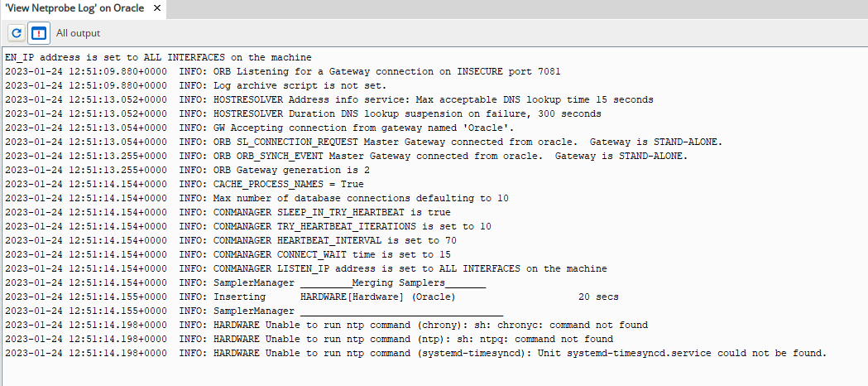The width and height of the screenshot is (868, 386).
Task: Toggle the errors-only filter icon
Action: coord(38,33)
